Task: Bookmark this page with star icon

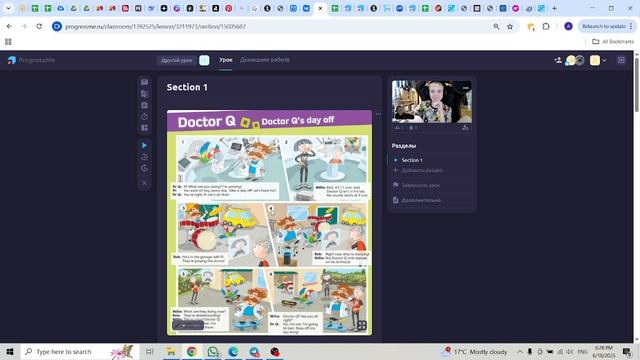Action: [510, 26]
